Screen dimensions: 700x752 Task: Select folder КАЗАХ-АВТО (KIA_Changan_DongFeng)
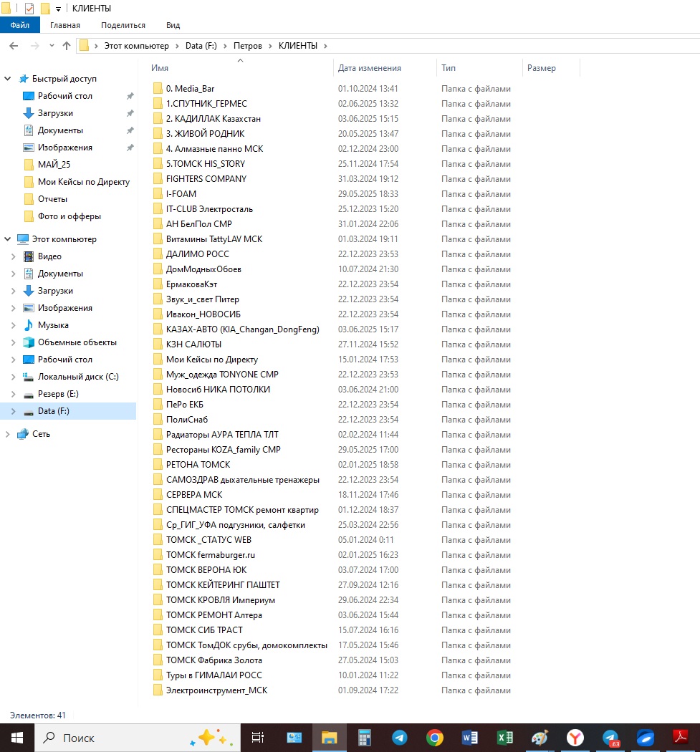coord(242,329)
